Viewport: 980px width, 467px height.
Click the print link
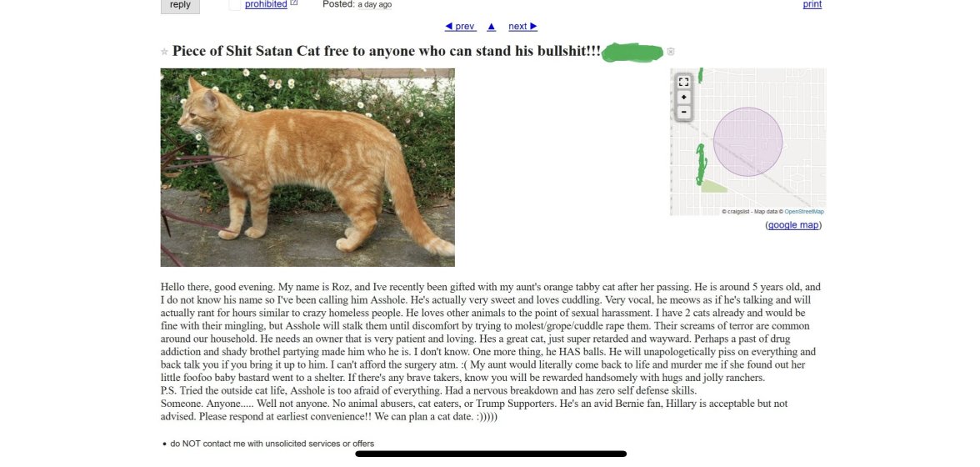812,5
